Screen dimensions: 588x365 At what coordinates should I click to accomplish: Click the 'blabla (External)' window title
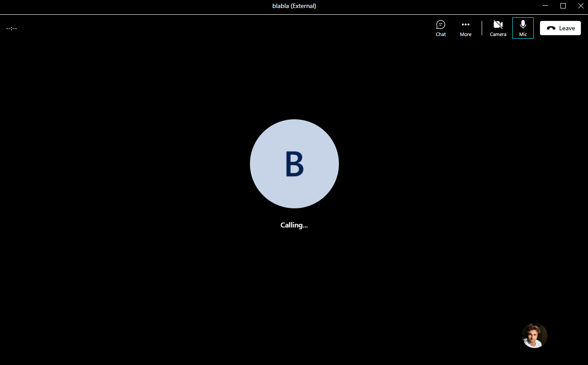[294, 6]
